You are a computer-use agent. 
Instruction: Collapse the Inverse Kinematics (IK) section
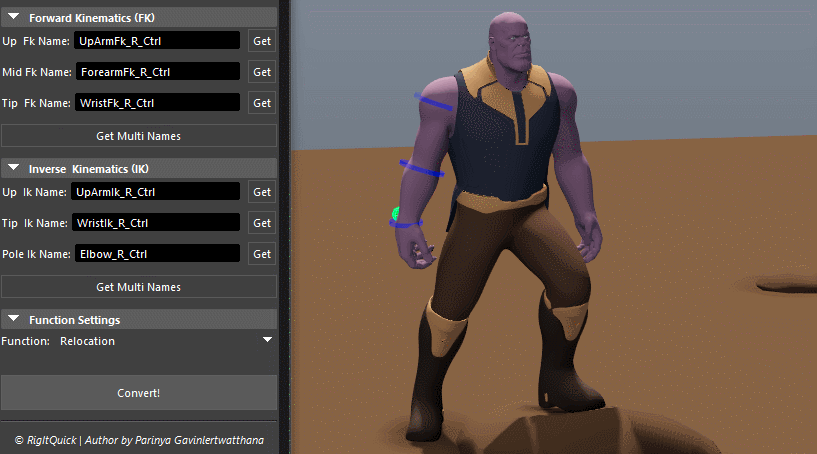pyautogui.click(x=14, y=168)
